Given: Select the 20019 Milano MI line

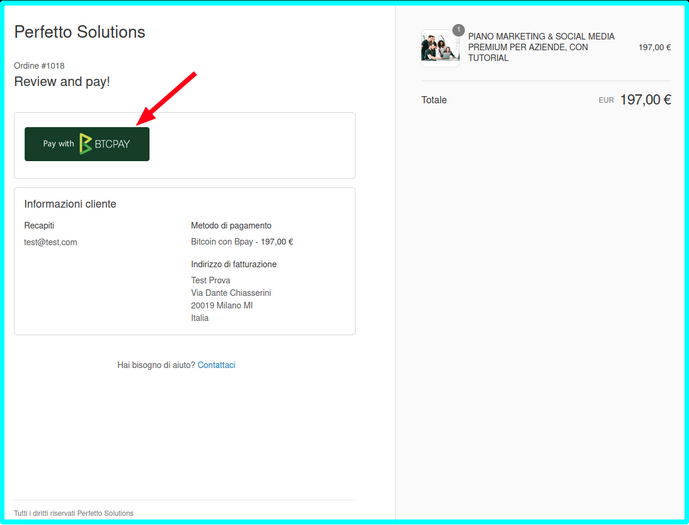Looking at the screenshot, I should pos(222,305).
